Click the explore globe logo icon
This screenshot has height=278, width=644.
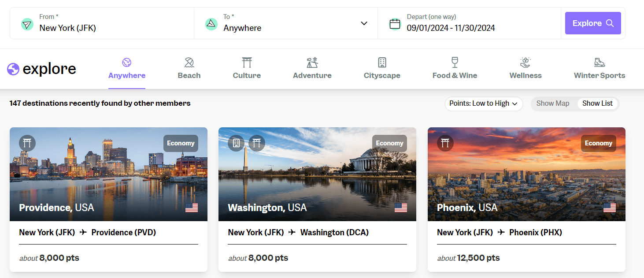[x=13, y=69]
